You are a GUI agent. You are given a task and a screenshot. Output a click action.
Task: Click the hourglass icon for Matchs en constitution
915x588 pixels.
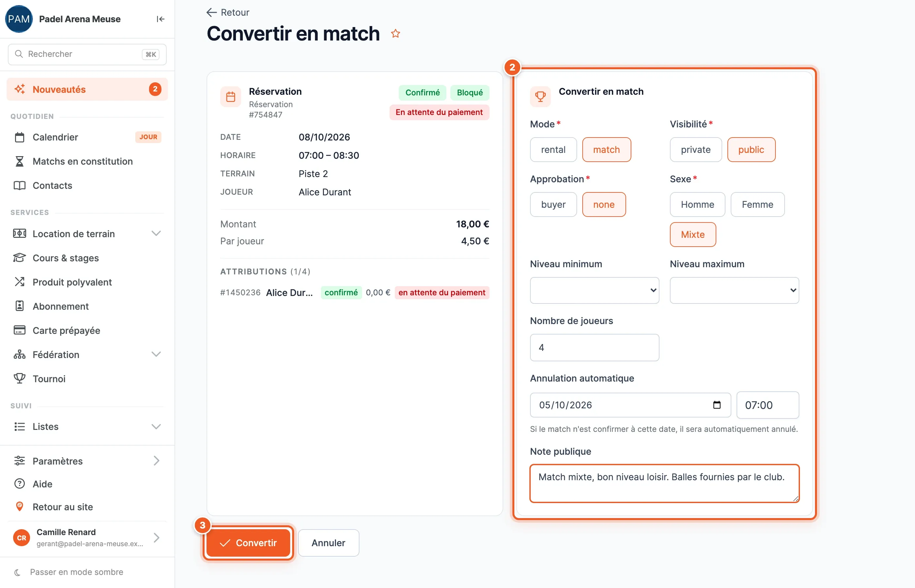click(x=20, y=161)
